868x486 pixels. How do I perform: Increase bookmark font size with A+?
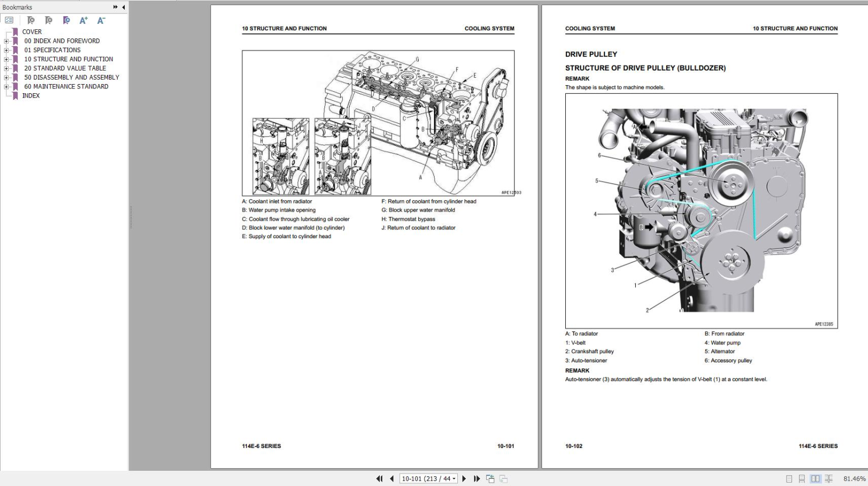pos(84,21)
